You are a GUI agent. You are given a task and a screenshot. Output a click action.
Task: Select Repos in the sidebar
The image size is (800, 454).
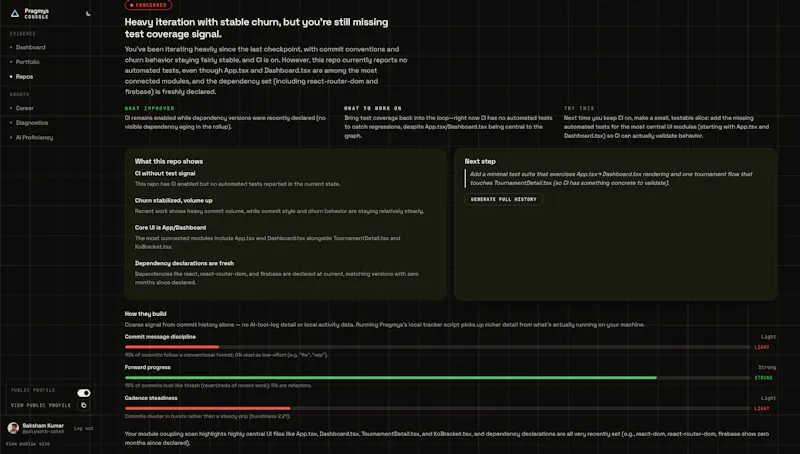24,77
